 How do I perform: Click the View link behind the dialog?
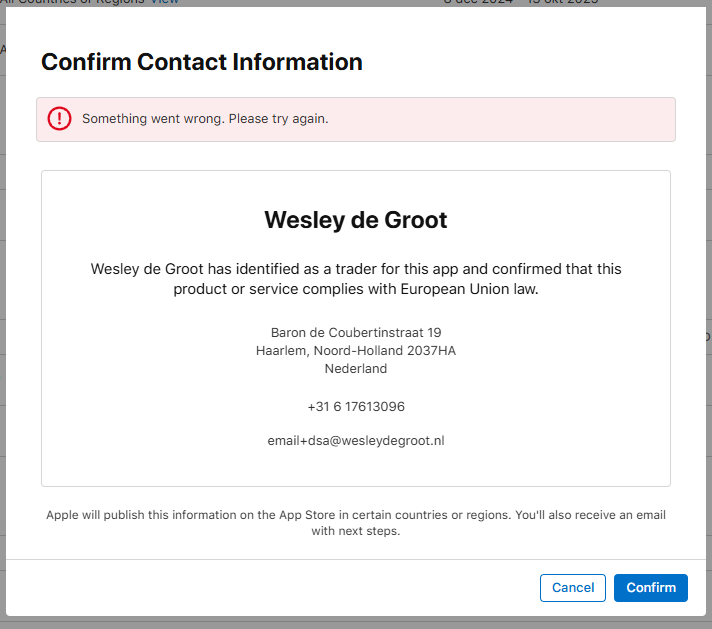pos(165,3)
